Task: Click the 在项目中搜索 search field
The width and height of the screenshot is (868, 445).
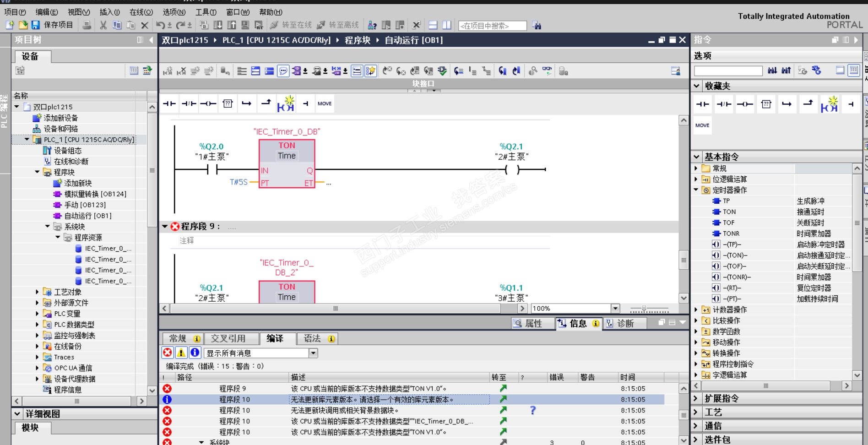Action: tap(492, 26)
